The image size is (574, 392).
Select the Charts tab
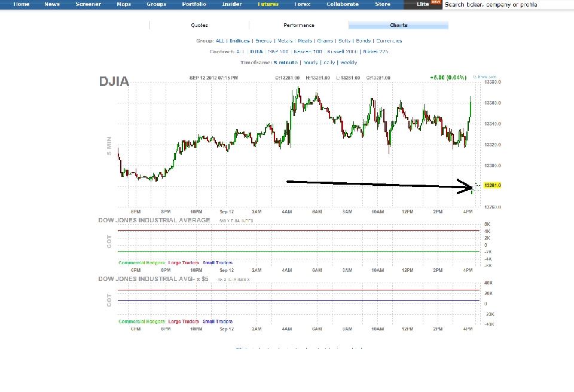click(398, 25)
